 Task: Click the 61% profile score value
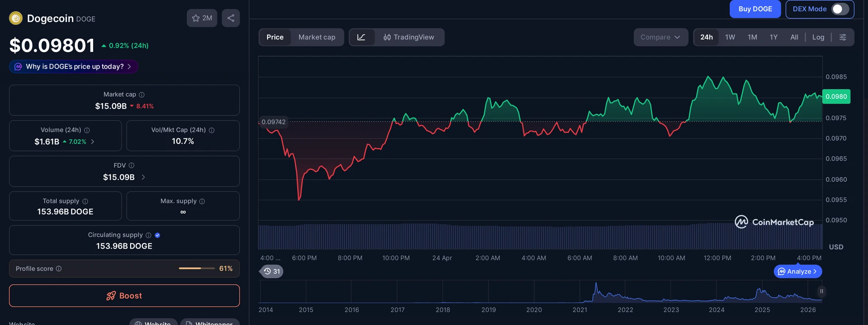tap(226, 268)
